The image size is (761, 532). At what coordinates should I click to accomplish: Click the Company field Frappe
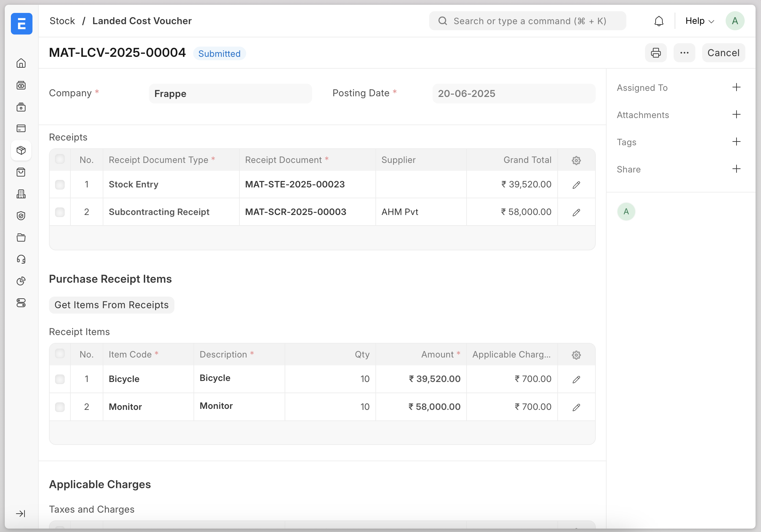point(230,94)
